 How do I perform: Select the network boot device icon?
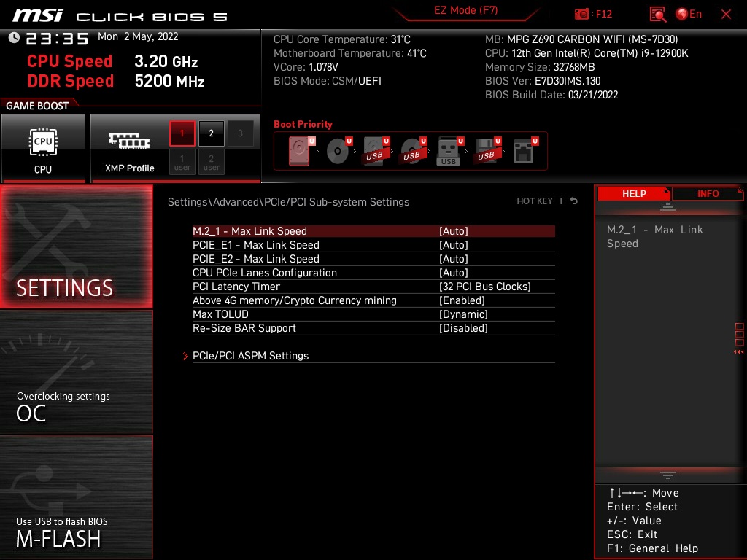(x=525, y=150)
